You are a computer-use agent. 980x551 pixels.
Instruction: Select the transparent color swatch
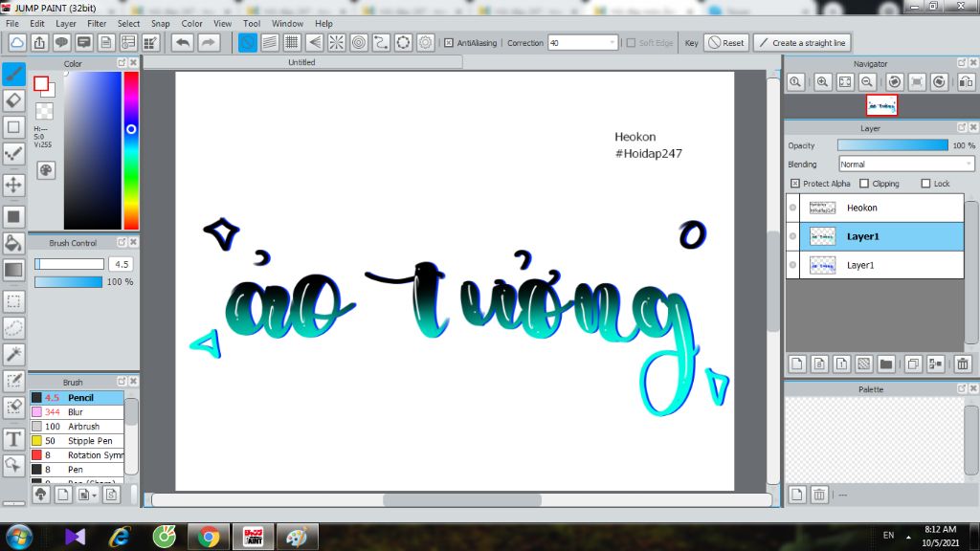pos(44,111)
